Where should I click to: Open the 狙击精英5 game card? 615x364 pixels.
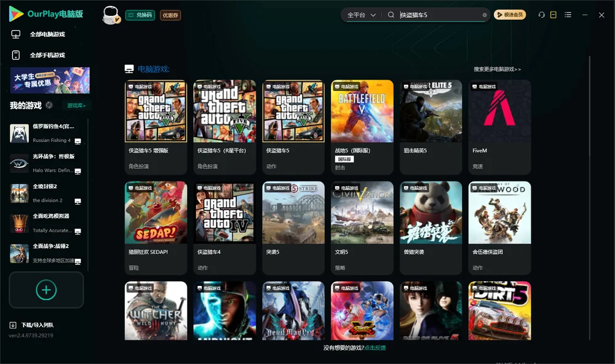(x=430, y=127)
